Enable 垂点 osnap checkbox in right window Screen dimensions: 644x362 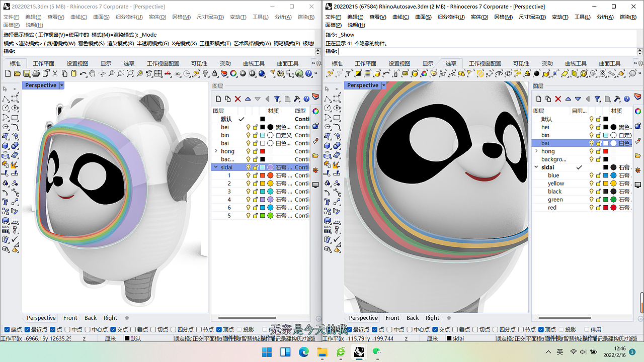pyautogui.click(x=455, y=330)
